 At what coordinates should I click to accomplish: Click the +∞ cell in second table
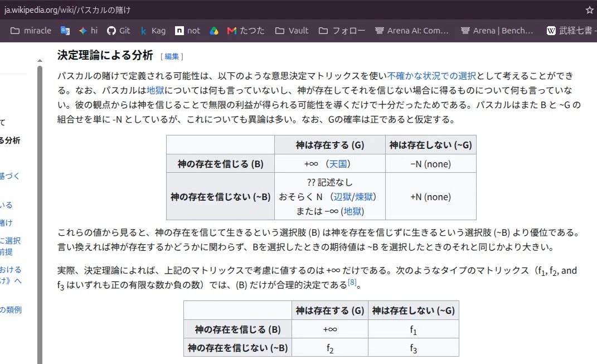[330, 330]
